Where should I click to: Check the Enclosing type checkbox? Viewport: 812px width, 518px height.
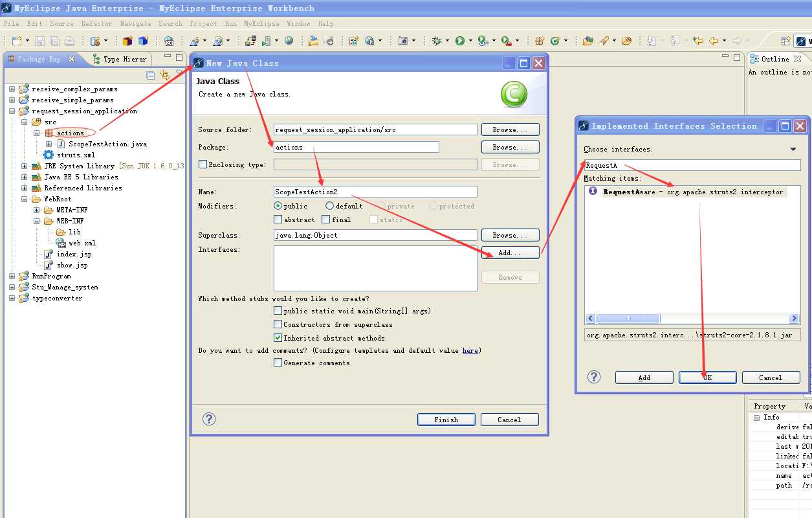pyautogui.click(x=203, y=164)
